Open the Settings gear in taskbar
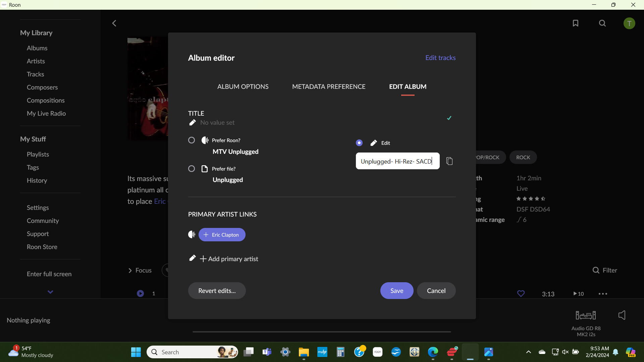The width and height of the screenshot is (644, 362). [x=285, y=352]
